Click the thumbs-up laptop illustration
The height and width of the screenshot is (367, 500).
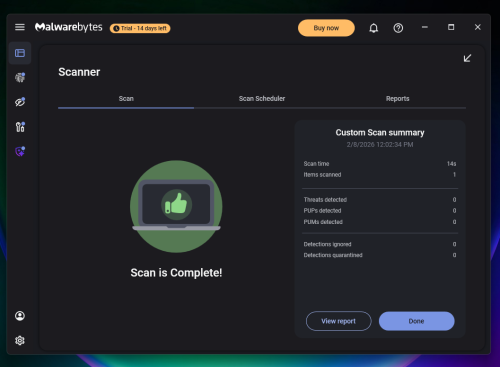[x=176, y=206]
